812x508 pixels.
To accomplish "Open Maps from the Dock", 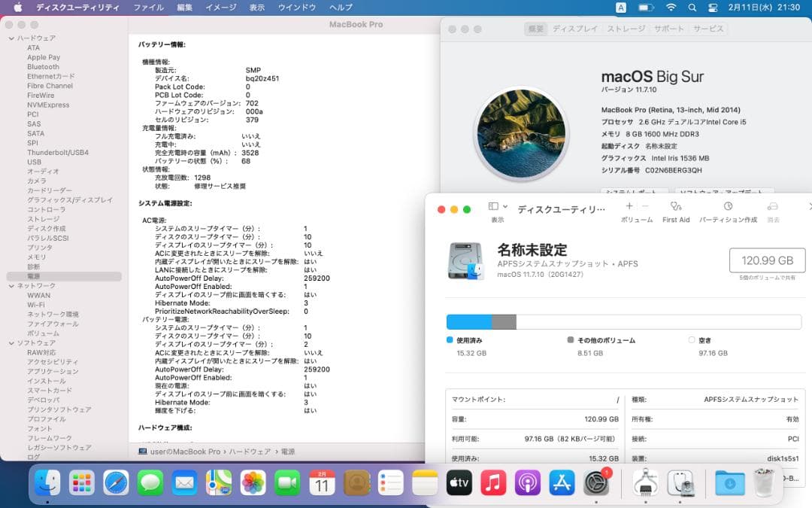I will pyautogui.click(x=219, y=482).
